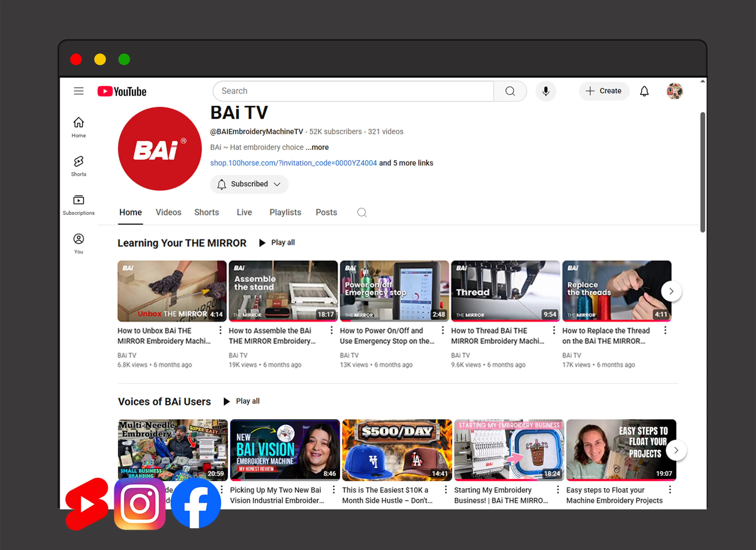Open the Assemble the stand video thumbnail
756x550 pixels.
coord(283,291)
